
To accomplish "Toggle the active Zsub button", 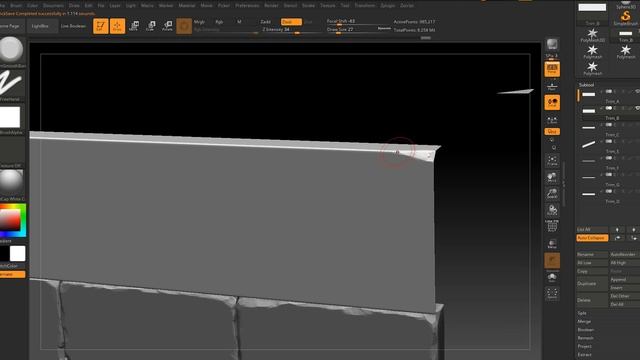I will tap(291, 22).
